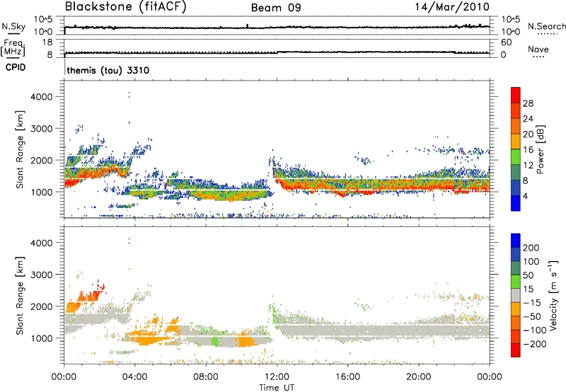Click the Slant Range label of power panel

20,149
